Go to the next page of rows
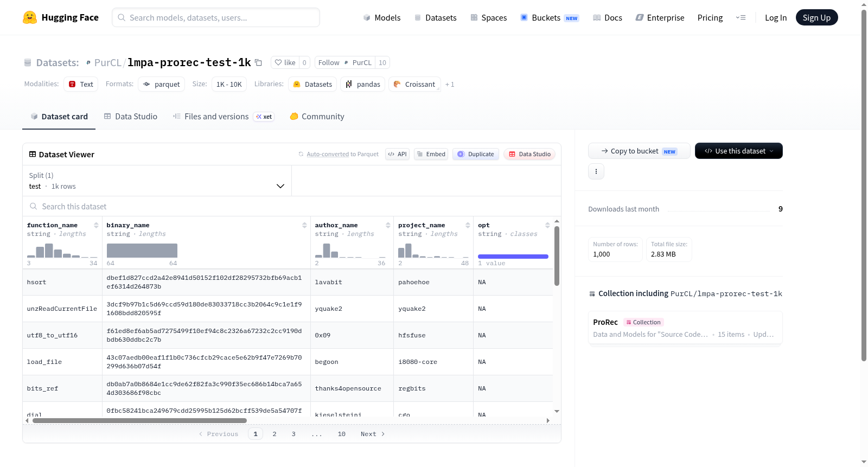868x467 pixels. pos(373,434)
